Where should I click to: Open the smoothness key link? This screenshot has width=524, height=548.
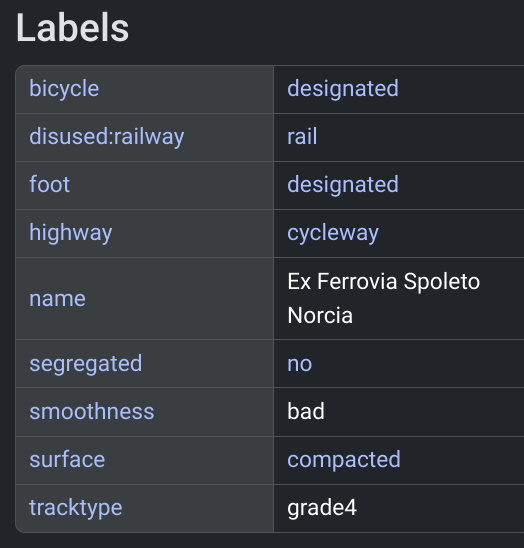tap(92, 411)
